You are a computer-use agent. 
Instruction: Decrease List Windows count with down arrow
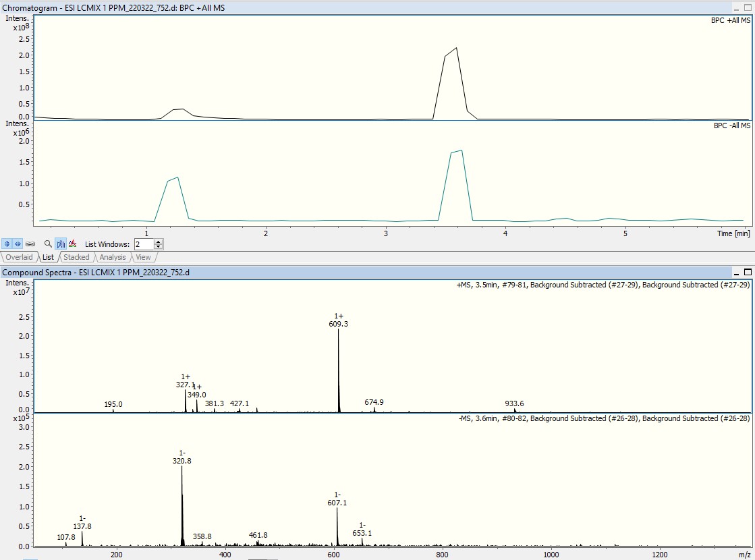click(158, 247)
